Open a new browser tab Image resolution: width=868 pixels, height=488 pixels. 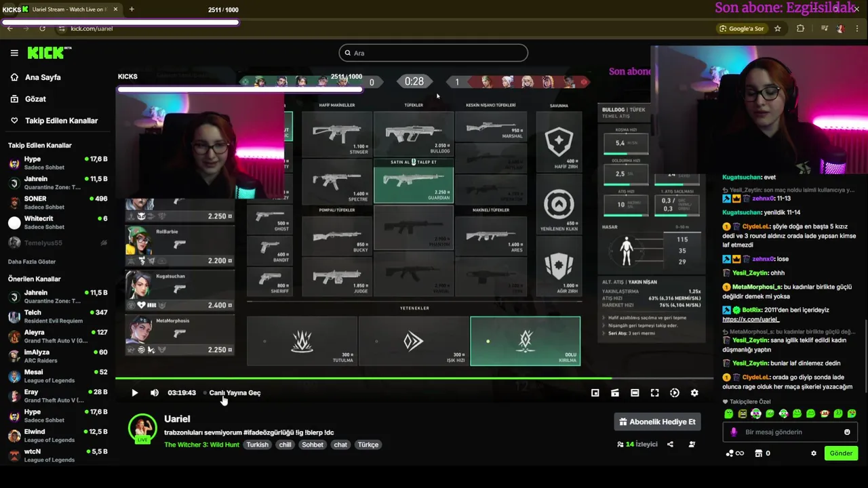point(132,9)
